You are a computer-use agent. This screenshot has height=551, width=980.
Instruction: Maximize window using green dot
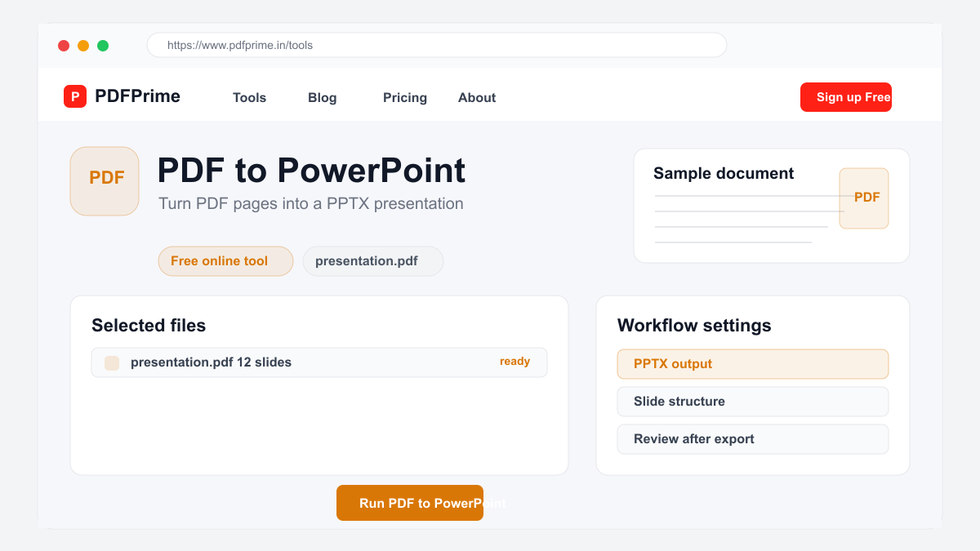(x=103, y=46)
